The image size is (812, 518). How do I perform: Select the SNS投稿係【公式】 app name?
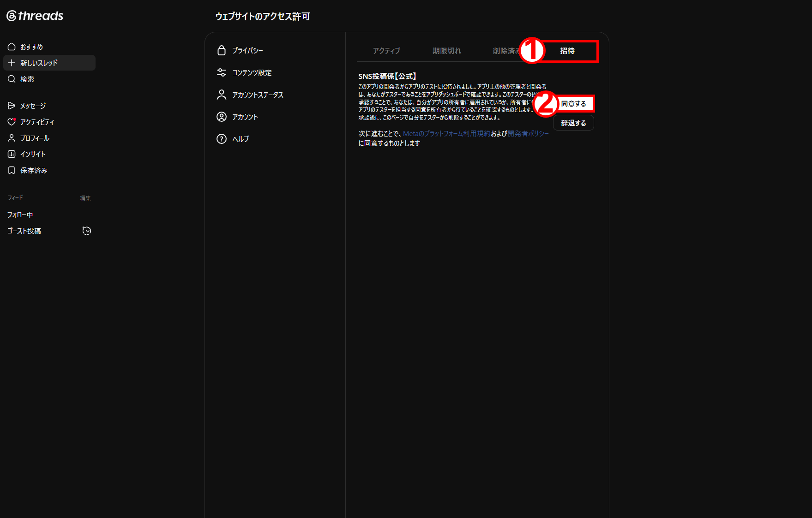387,76
